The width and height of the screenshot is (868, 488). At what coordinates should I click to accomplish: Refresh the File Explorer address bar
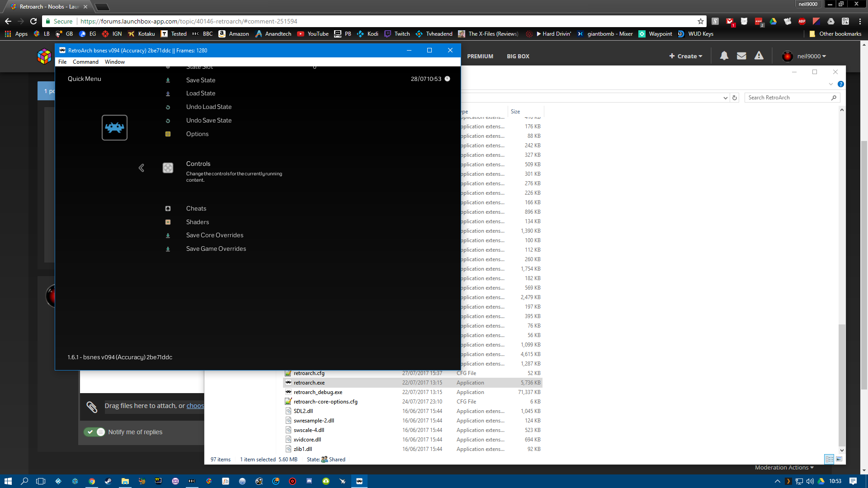[x=735, y=98]
